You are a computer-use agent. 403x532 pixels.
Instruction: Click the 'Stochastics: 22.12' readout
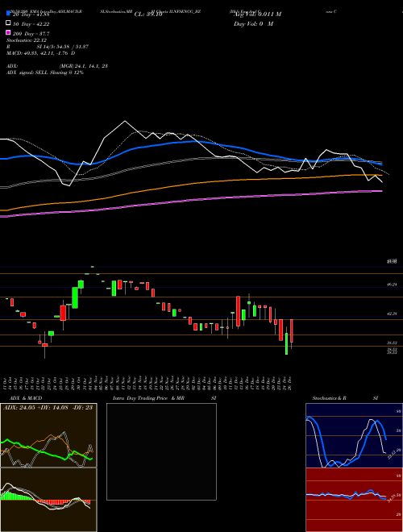[27, 40]
